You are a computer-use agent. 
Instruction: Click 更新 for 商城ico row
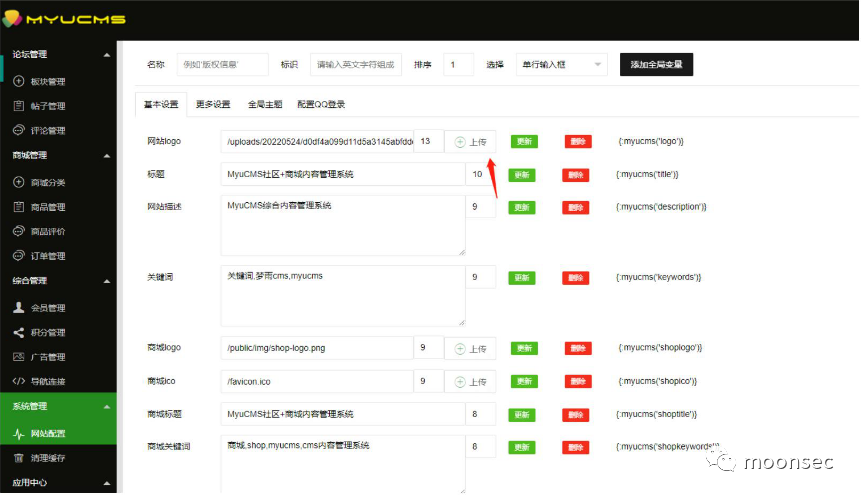[x=524, y=381]
